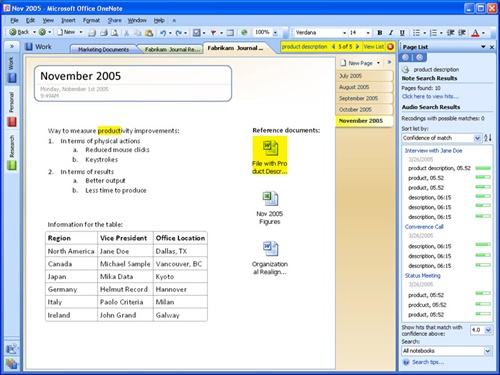Open the Status Meeting result link
The width and height of the screenshot is (500, 375).
[x=423, y=276]
